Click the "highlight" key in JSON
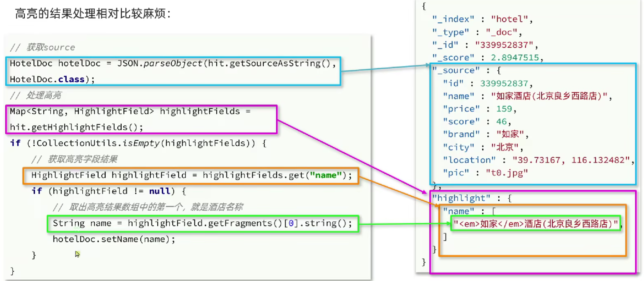Viewport: 644px width, 281px height. click(461, 198)
